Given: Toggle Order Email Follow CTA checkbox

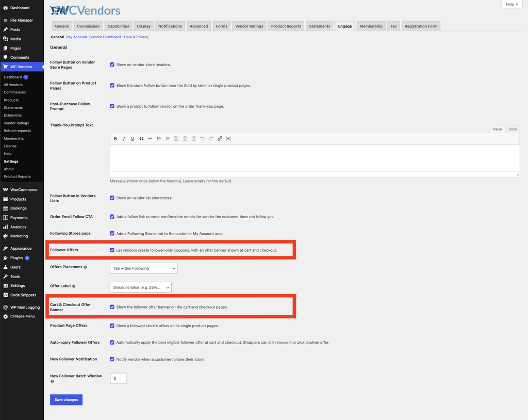Looking at the screenshot, I should pyautogui.click(x=112, y=217).
